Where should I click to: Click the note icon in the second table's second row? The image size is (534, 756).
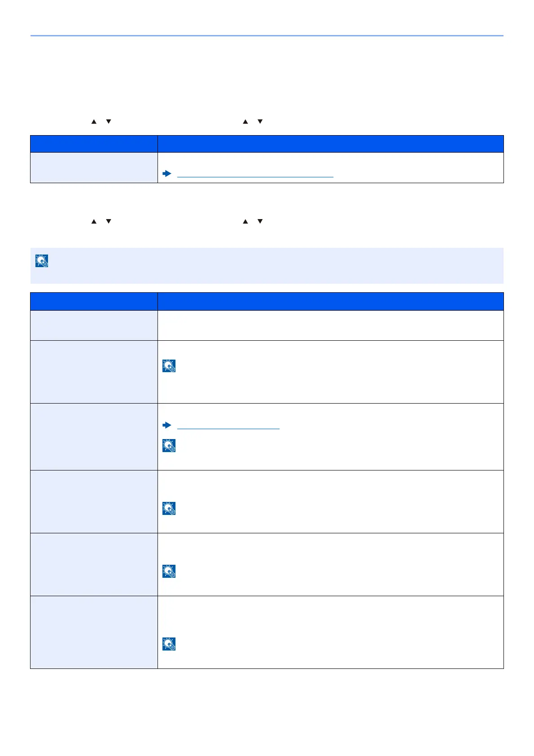point(169,366)
